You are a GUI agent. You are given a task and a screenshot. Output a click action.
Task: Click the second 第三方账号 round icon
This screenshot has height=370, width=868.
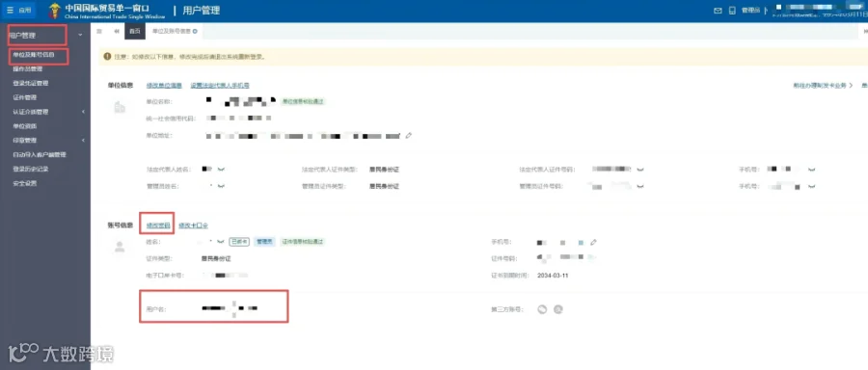pyautogui.click(x=558, y=309)
